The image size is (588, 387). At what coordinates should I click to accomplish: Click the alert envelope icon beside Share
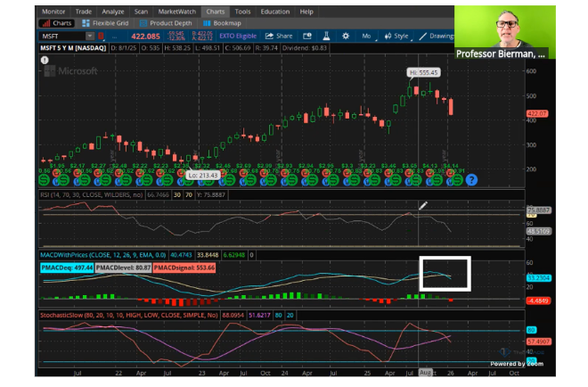(x=307, y=36)
